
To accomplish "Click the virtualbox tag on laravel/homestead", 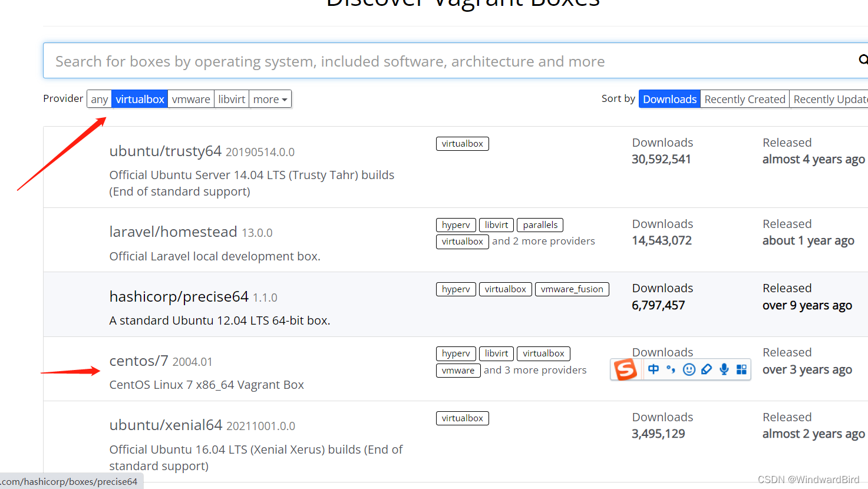I will [463, 242].
